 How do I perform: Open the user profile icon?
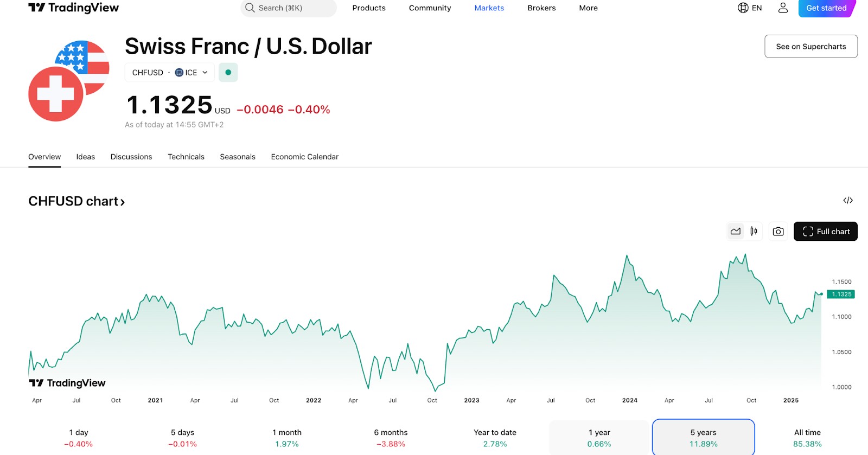[x=783, y=8]
